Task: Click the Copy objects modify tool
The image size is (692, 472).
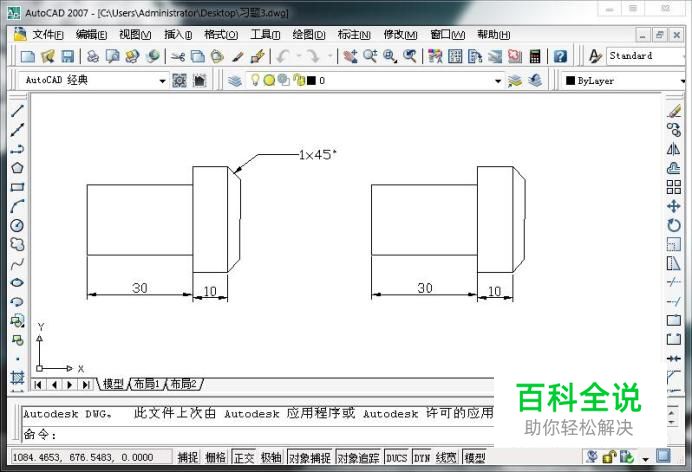Action: click(x=673, y=130)
